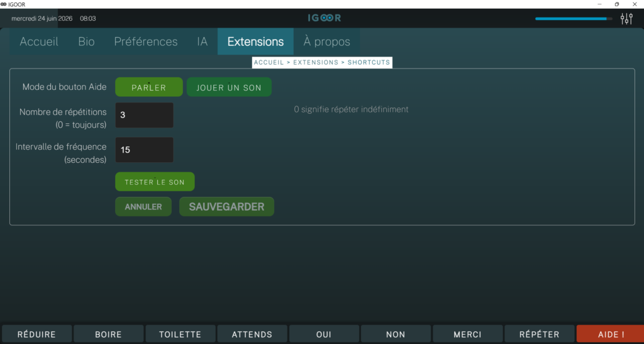Click the SAUVEGARDER button
The height and width of the screenshot is (344, 644).
point(226,206)
